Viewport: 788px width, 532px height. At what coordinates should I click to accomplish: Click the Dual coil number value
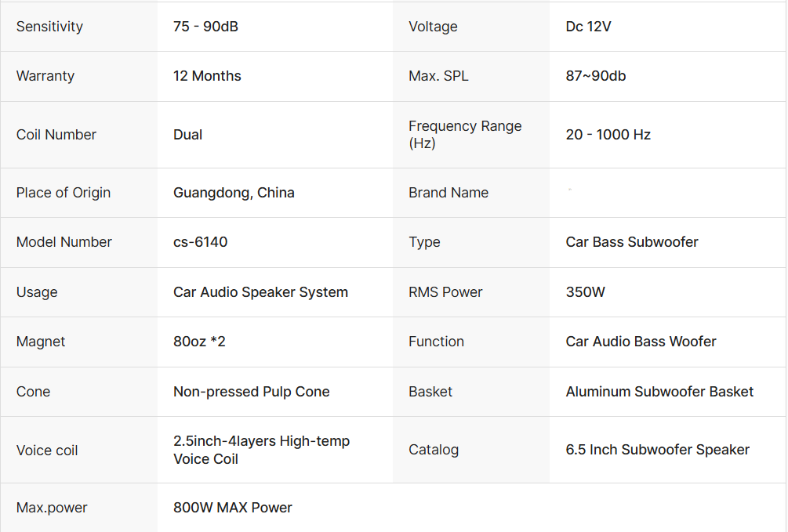(188, 135)
